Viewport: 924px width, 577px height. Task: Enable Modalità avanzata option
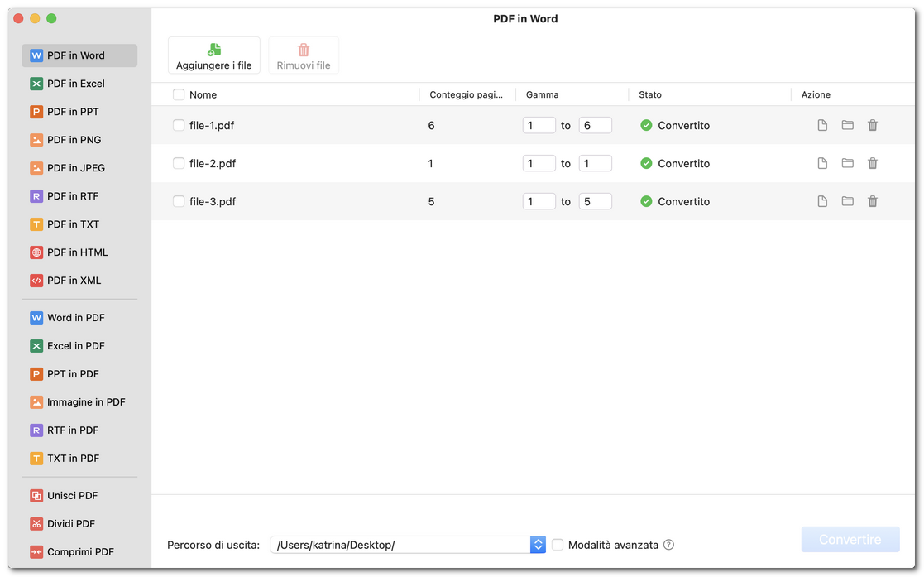coord(557,544)
